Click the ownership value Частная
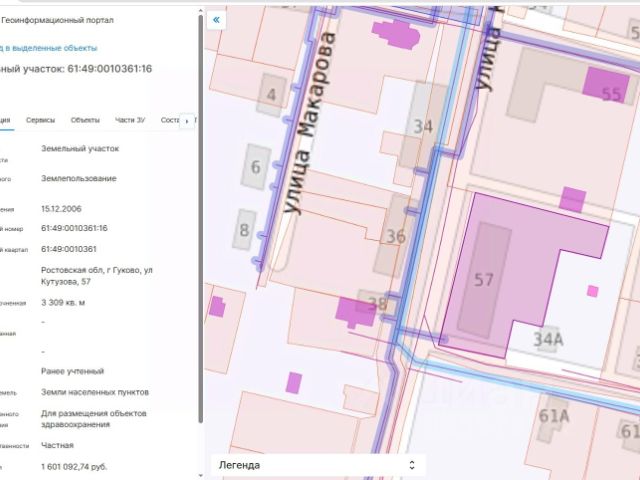 [57, 445]
